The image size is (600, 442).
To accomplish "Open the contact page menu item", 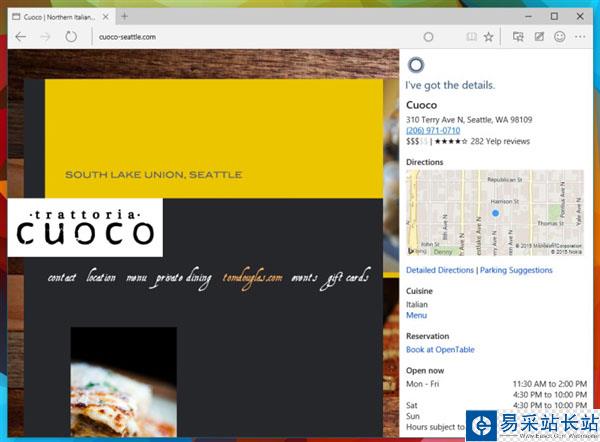I will coord(62,277).
